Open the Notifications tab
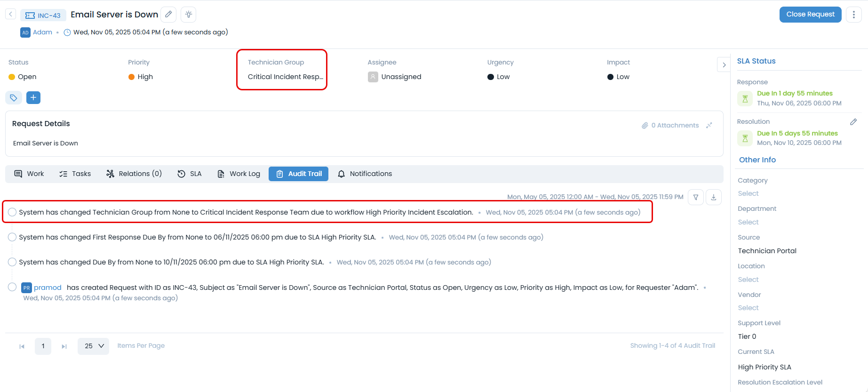The height and width of the screenshot is (392, 868). [365, 174]
